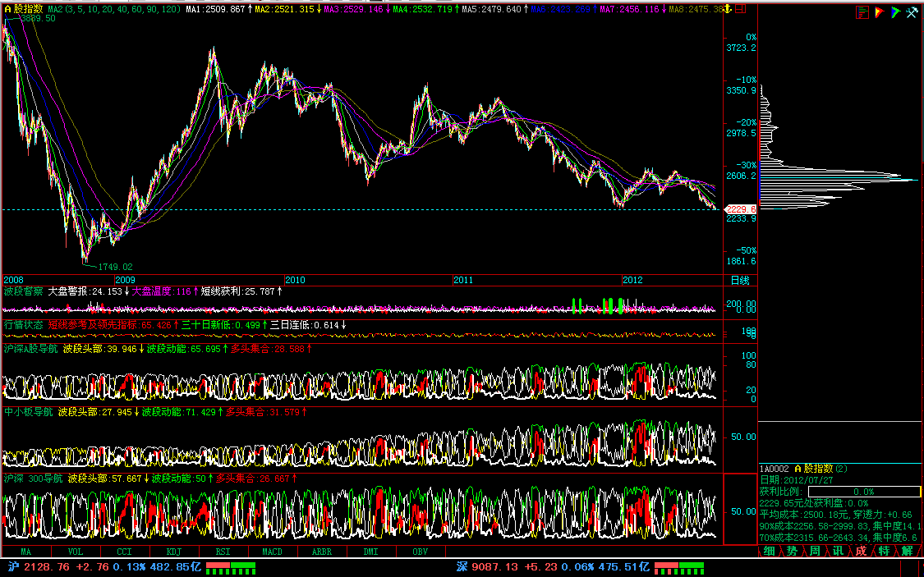Click the red window-layout icon
Viewport: 924px width, 577px height.
(x=741, y=9)
